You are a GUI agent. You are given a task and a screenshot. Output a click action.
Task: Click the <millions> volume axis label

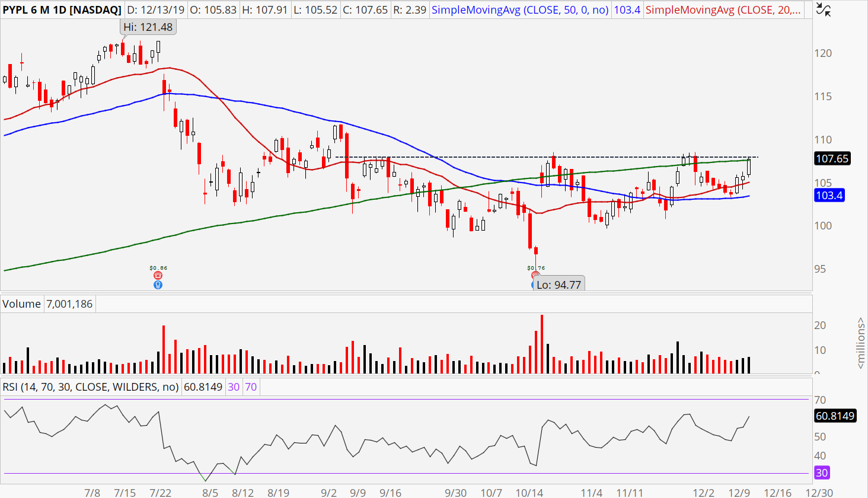tap(861, 343)
